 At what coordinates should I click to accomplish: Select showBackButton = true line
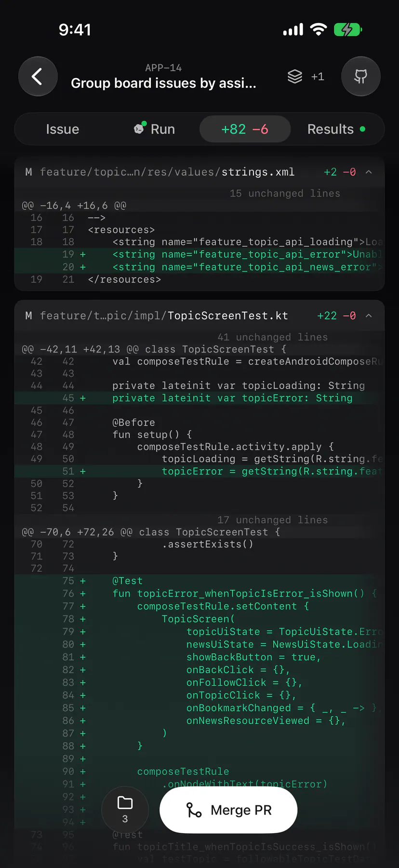coord(199,657)
